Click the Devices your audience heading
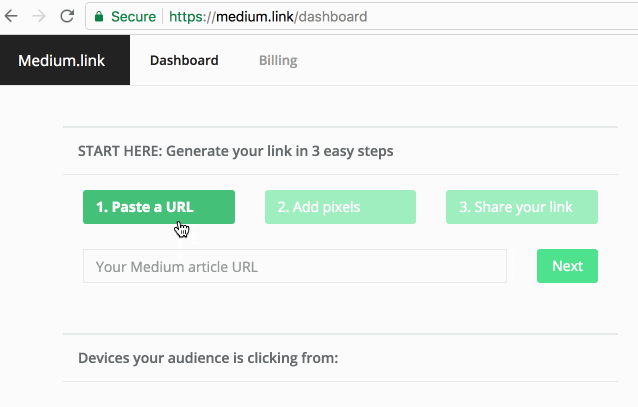 coord(208,358)
